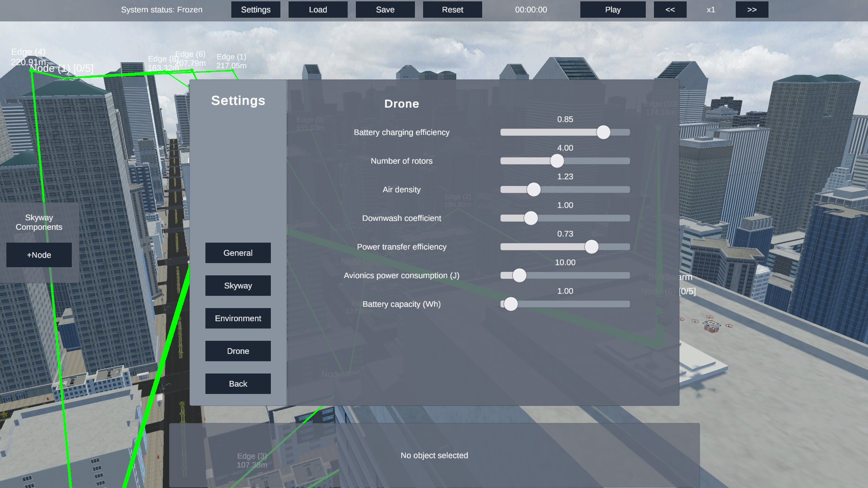Go Back from the settings menu

(x=238, y=383)
